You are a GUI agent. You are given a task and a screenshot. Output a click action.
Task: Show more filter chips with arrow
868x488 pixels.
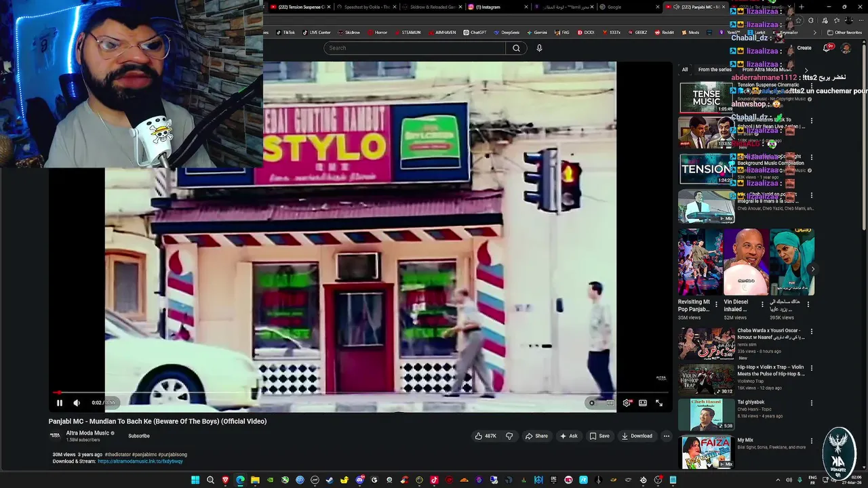click(806, 70)
